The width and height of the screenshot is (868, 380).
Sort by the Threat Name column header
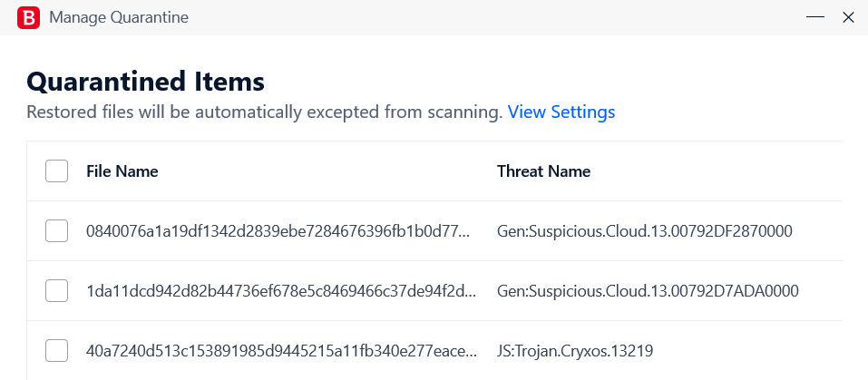coord(543,171)
